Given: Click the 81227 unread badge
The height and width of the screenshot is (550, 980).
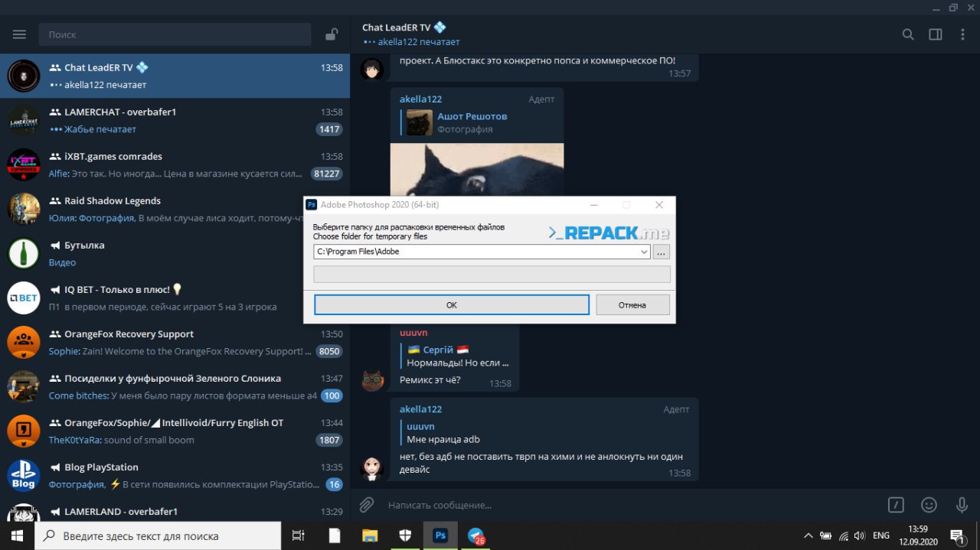Looking at the screenshot, I should [x=327, y=174].
